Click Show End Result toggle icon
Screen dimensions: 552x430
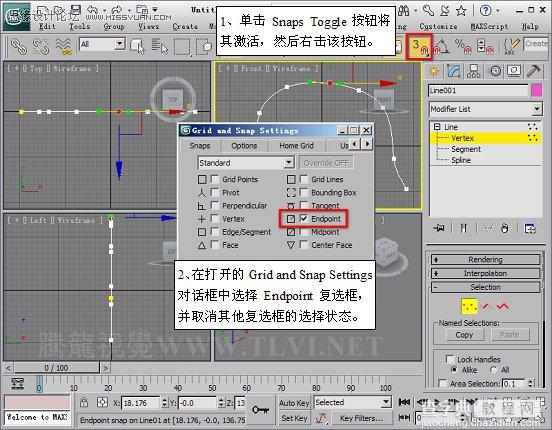(x=464, y=229)
